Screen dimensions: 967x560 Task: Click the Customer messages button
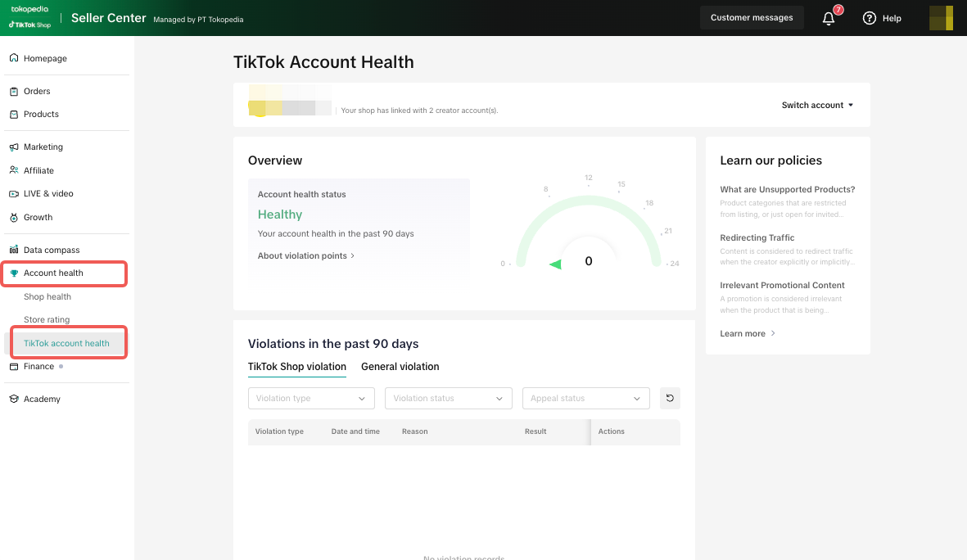[x=751, y=18]
